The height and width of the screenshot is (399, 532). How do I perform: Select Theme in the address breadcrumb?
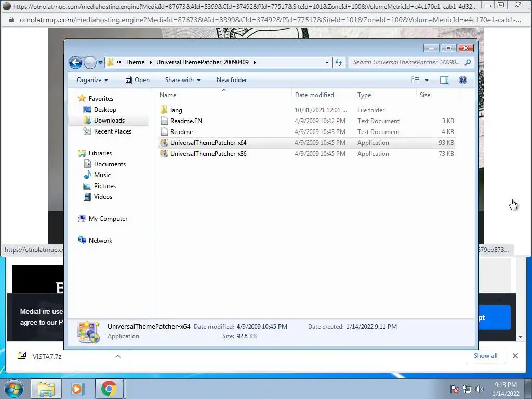(x=135, y=62)
